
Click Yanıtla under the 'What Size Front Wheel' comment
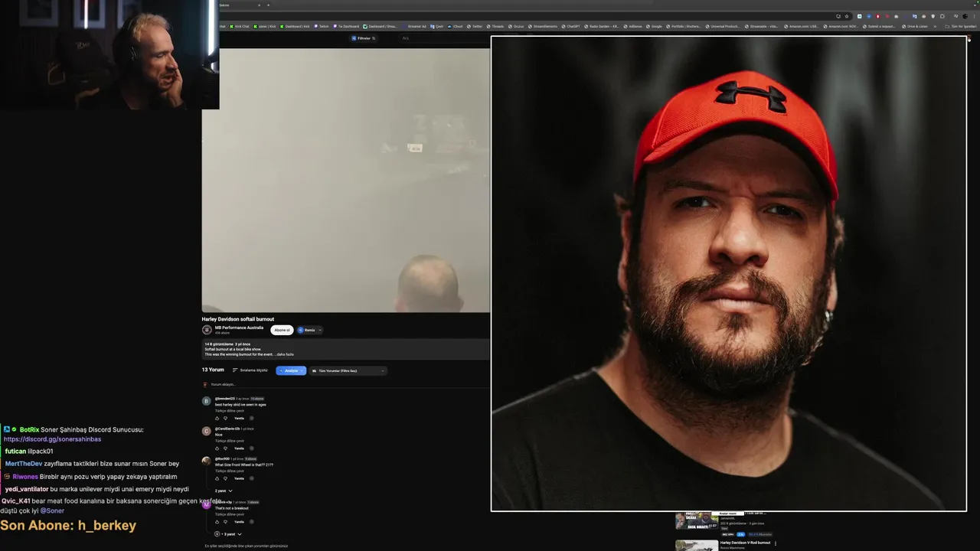(239, 478)
